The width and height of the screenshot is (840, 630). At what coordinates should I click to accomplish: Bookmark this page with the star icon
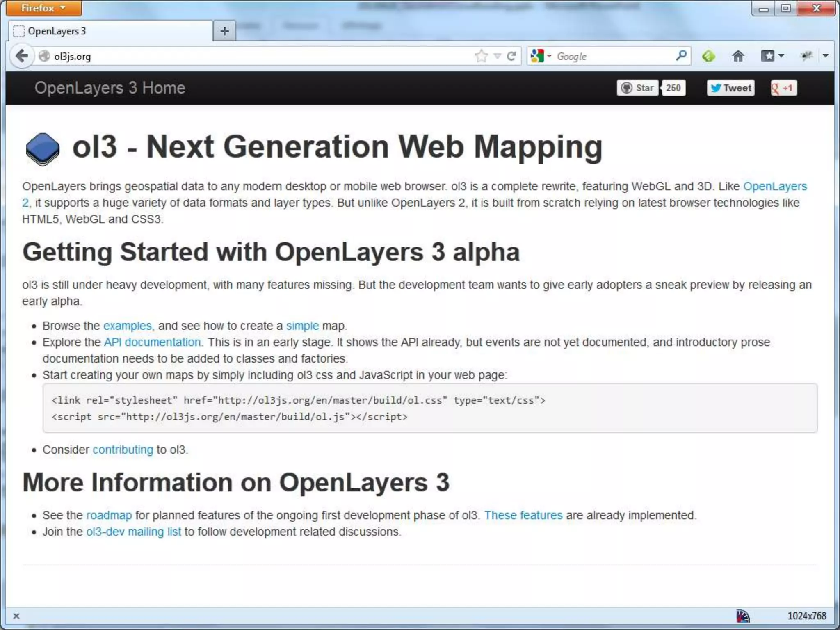tap(482, 56)
